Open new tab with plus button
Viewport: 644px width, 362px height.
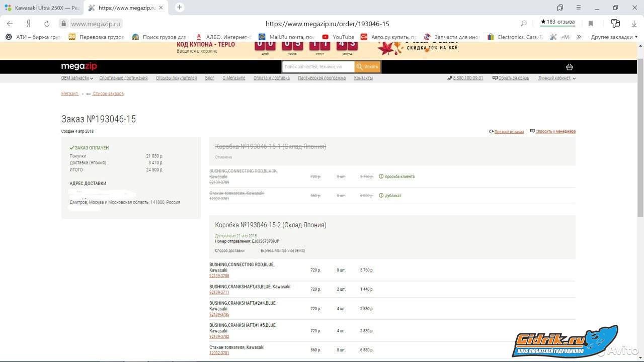tap(179, 8)
